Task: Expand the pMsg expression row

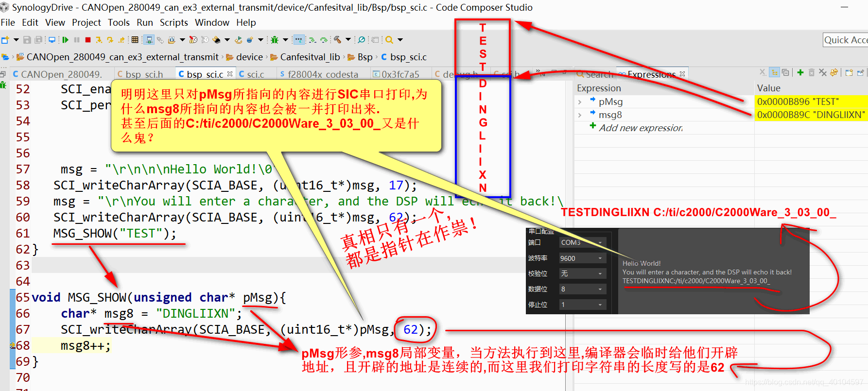Action: coord(580,102)
